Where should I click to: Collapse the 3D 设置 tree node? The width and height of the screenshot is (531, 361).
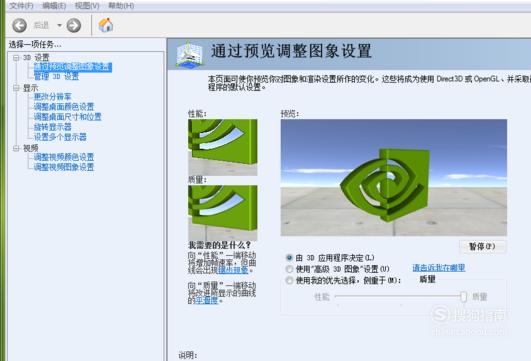point(16,58)
